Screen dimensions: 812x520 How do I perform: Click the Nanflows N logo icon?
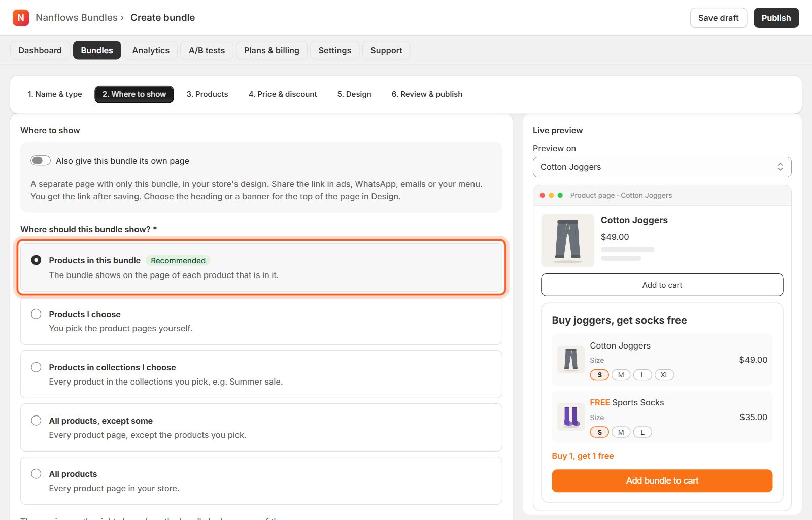pos(21,18)
